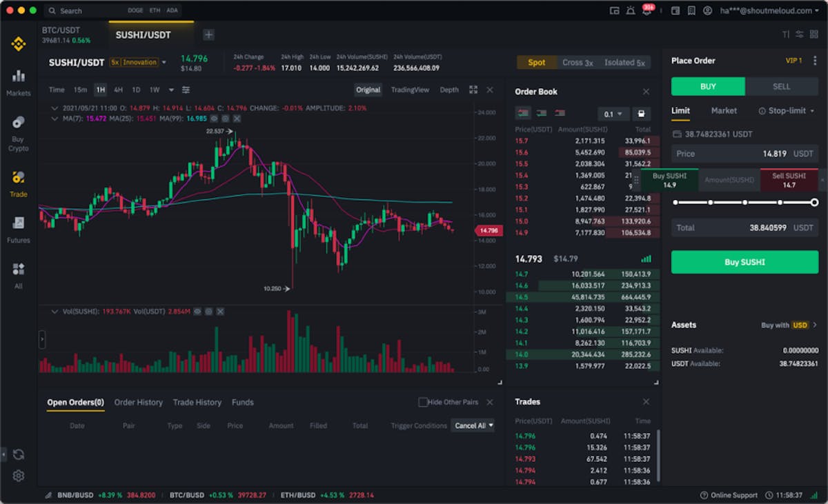Open the Funds tab

click(x=243, y=403)
